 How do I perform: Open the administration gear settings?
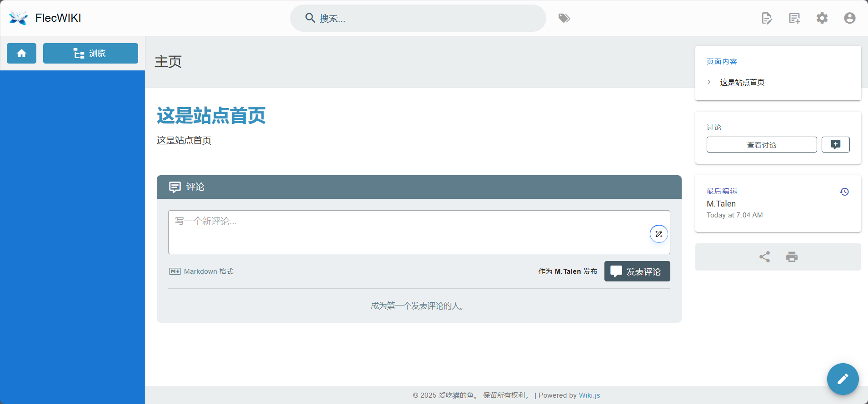pyautogui.click(x=822, y=18)
